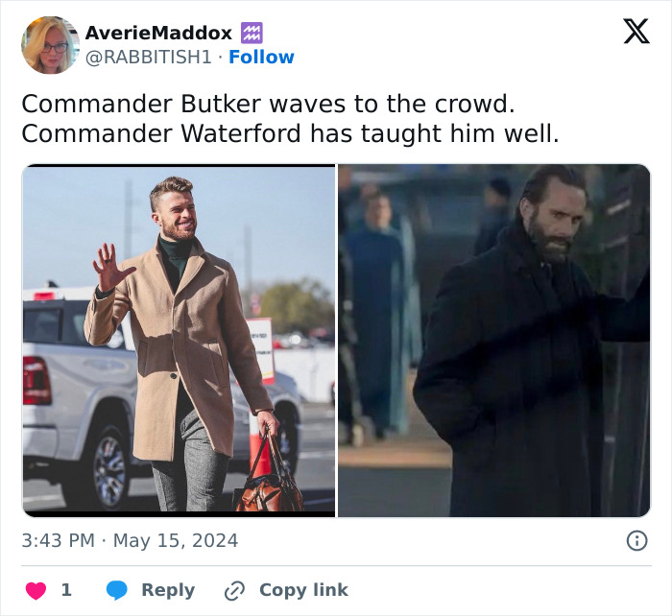Click the tweet text about Commander Butker
Image resolution: width=672 pixels, height=616 pixels.
pos(268,104)
